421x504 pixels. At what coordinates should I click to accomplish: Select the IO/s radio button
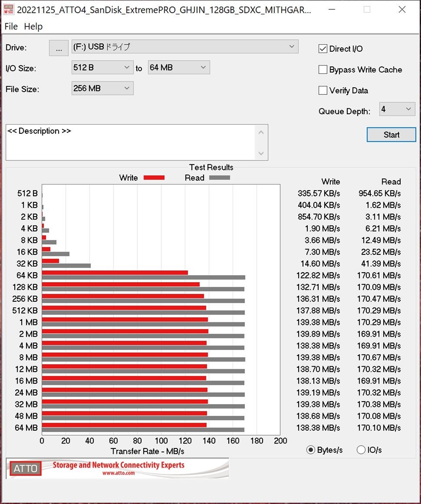pos(361,450)
